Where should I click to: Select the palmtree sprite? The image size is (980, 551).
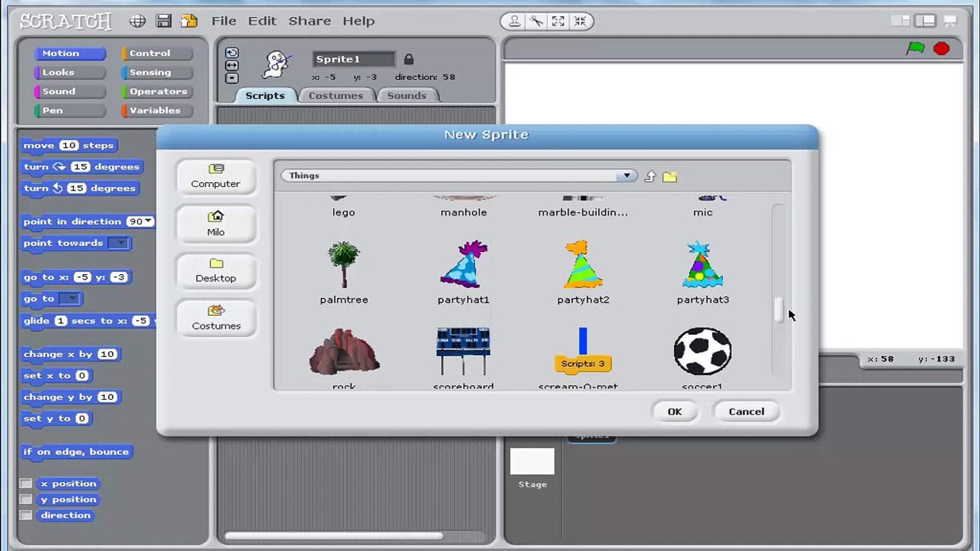coord(344,272)
